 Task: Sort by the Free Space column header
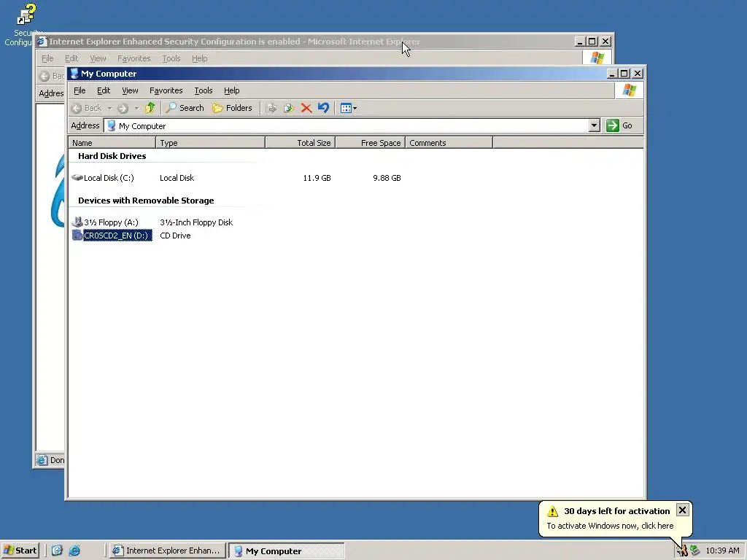click(370, 143)
